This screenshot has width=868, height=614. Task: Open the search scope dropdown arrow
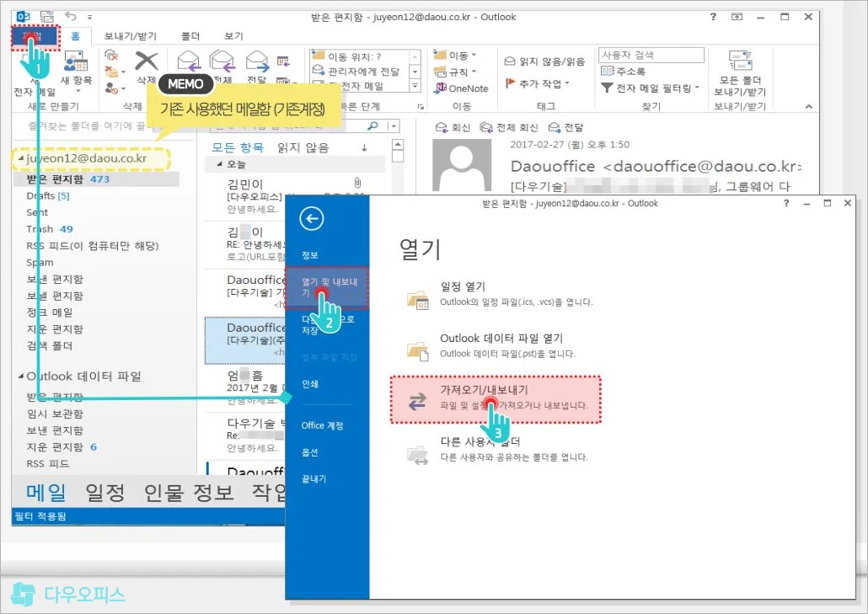click(394, 126)
